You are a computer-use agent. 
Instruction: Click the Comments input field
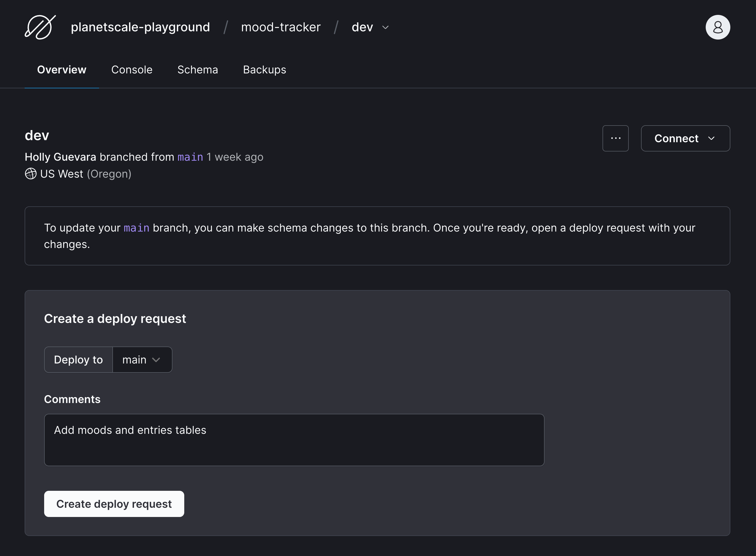click(294, 440)
